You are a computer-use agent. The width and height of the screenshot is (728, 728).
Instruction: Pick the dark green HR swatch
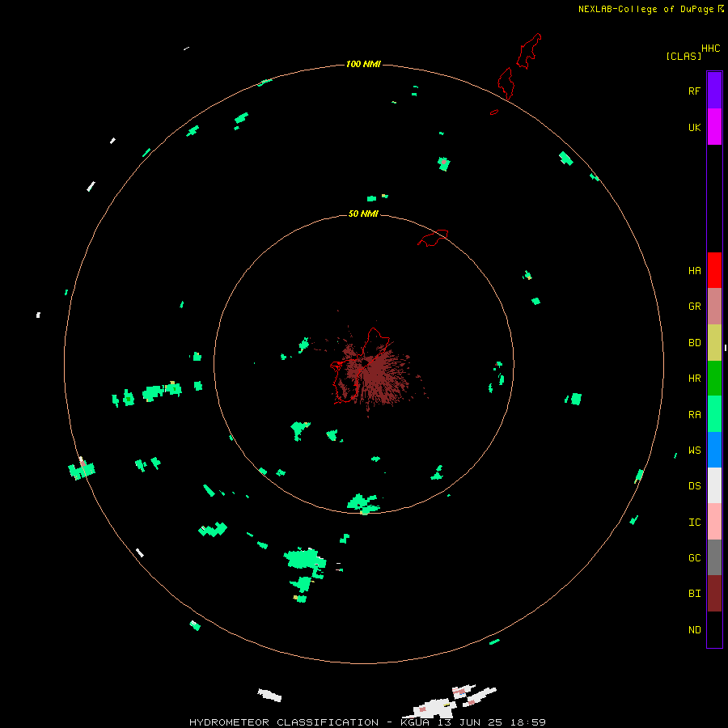click(x=714, y=379)
